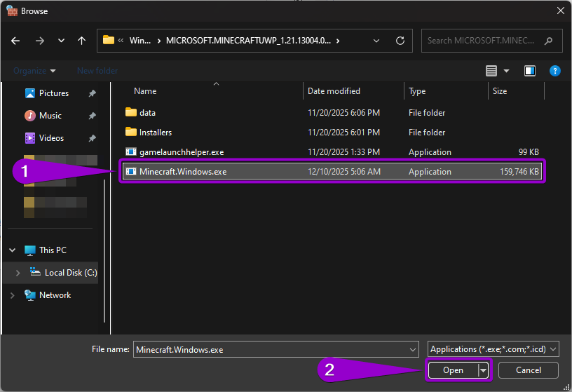
Task: Click the search magnifier icon
Action: coord(548,41)
